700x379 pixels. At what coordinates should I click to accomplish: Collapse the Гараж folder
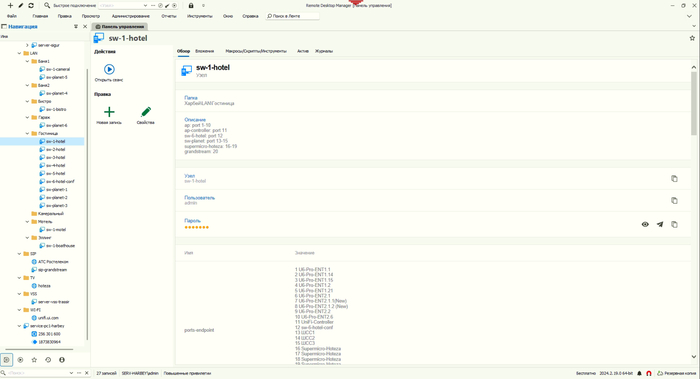(27, 117)
